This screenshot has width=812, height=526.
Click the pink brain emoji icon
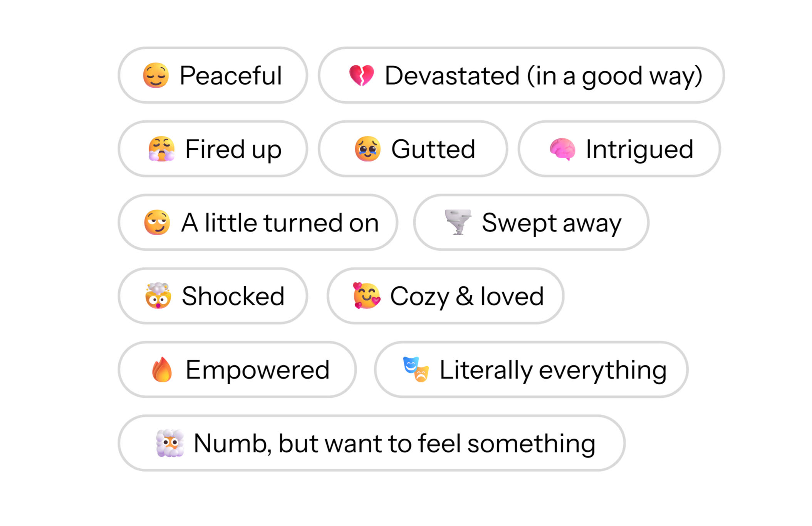pyautogui.click(x=562, y=149)
